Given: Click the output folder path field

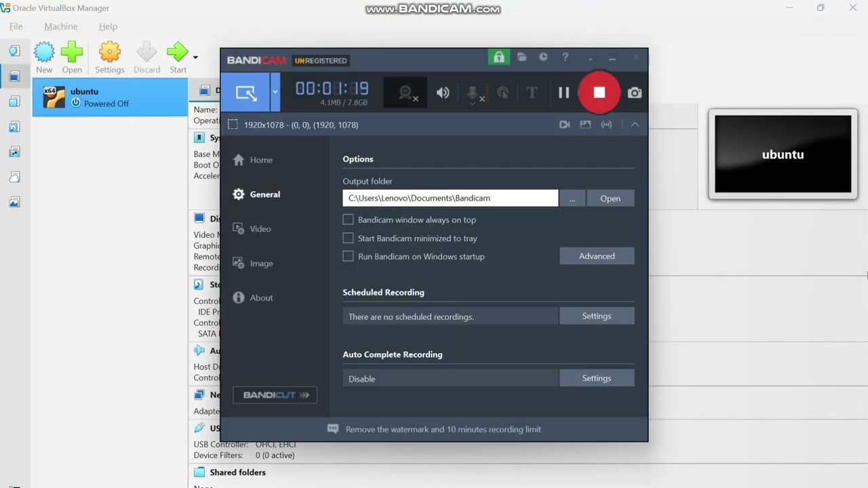Looking at the screenshot, I should click(450, 198).
